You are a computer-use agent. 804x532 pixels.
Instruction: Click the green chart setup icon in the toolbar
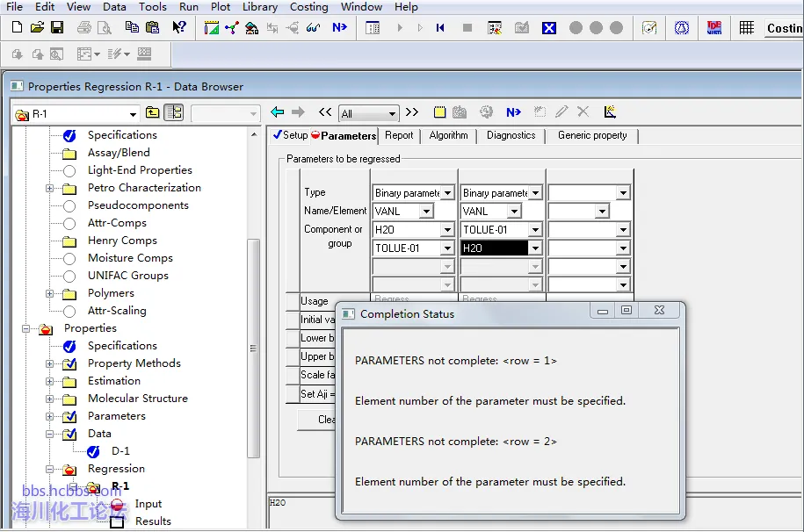(211, 28)
